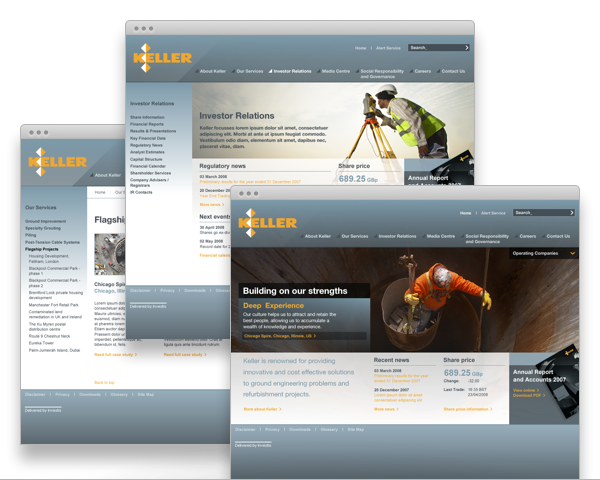This screenshot has width=600, height=480.
Task: Click Download PDF link for Annual Report
Action: (529, 395)
